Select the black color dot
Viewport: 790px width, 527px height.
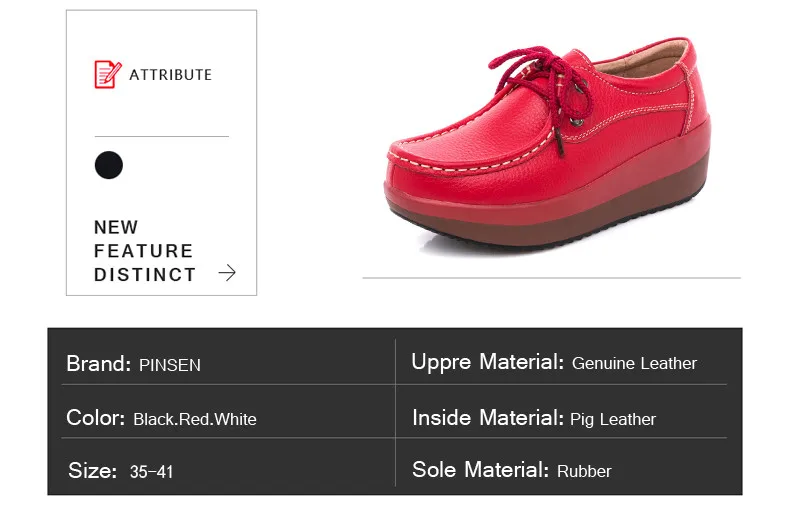pyautogui.click(x=109, y=165)
